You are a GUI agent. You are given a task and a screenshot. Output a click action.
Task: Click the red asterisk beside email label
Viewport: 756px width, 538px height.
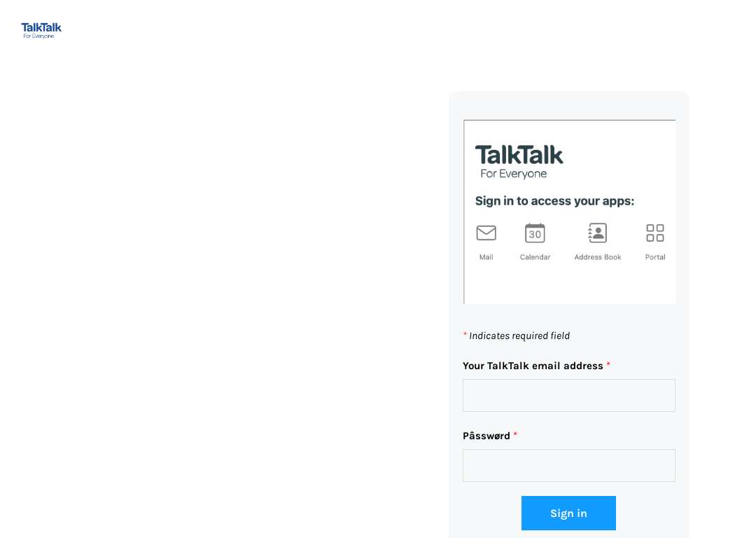pyautogui.click(x=608, y=364)
